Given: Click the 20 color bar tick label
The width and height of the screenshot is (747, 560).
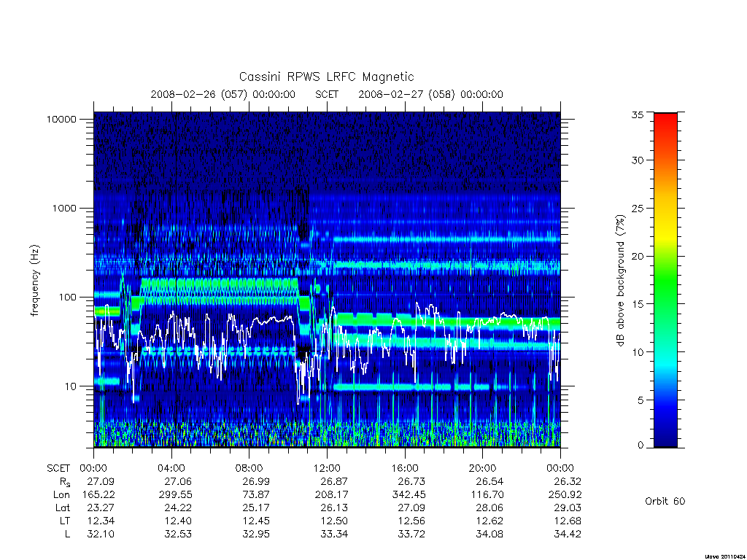Looking at the screenshot, I should (638, 256).
